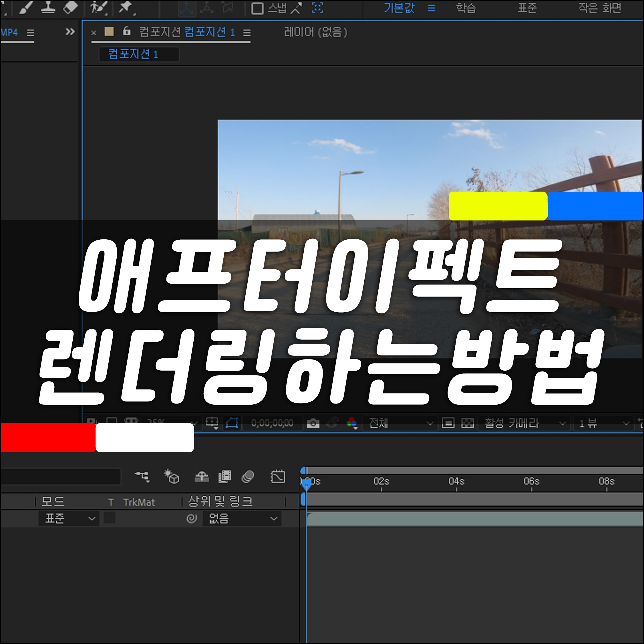Image resolution: width=644 pixels, height=644 pixels.
Task: Enable motion blur for the composition
Action: point(248,477)
